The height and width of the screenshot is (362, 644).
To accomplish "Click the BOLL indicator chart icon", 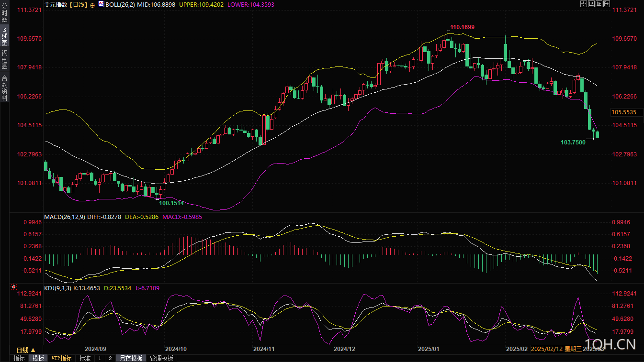I will pyautogui.click(x=101, y=4).
